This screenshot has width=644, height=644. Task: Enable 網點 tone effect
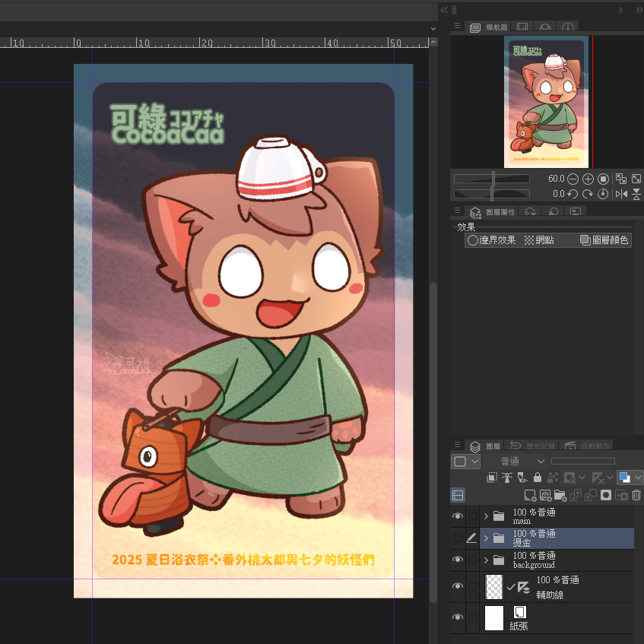[x=539, y=240]
